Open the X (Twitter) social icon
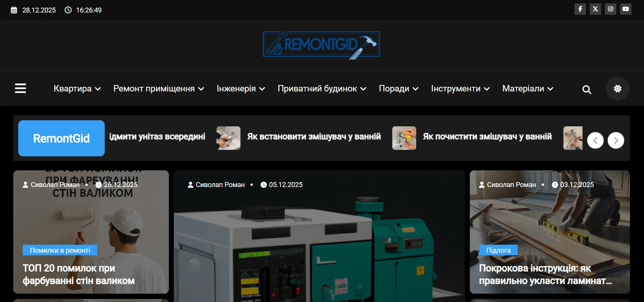The image size is (644, 302). [x=595, y=9]
